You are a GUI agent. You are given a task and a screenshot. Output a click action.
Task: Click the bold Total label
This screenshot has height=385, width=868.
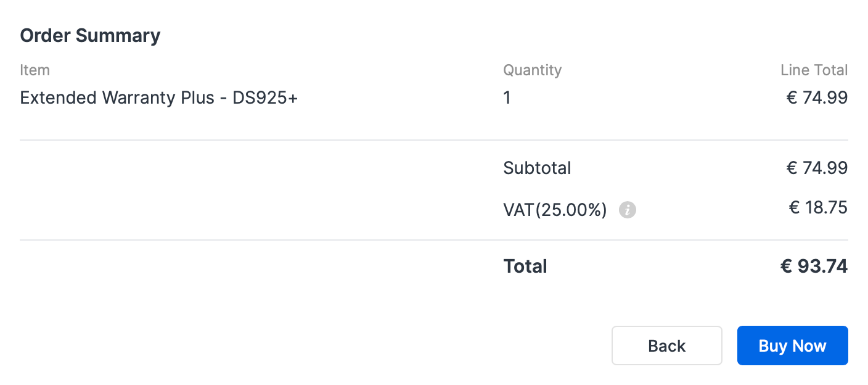click(525, 267)
